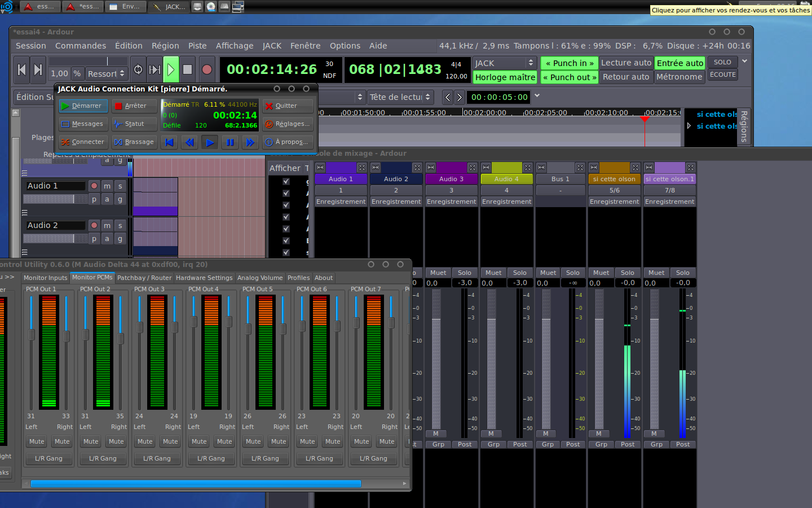Hide the Audio 4 mixer strip via its X icon
Viewport: 812px width, 508px height.
coord(528,168)
